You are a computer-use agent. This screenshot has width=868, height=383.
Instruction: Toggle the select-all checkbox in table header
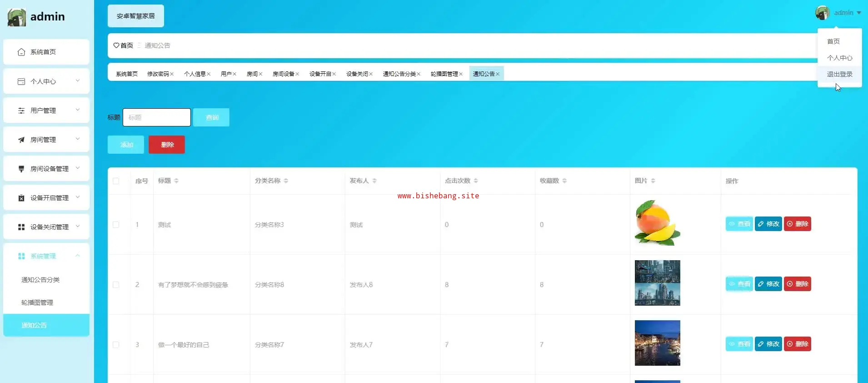tap(116, 181)
